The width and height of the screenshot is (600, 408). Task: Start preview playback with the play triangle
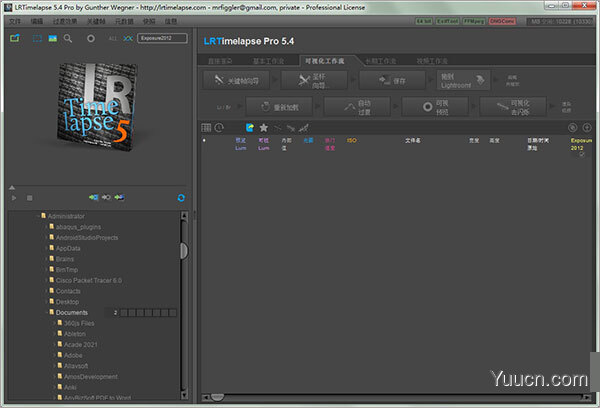coord(14,198)
